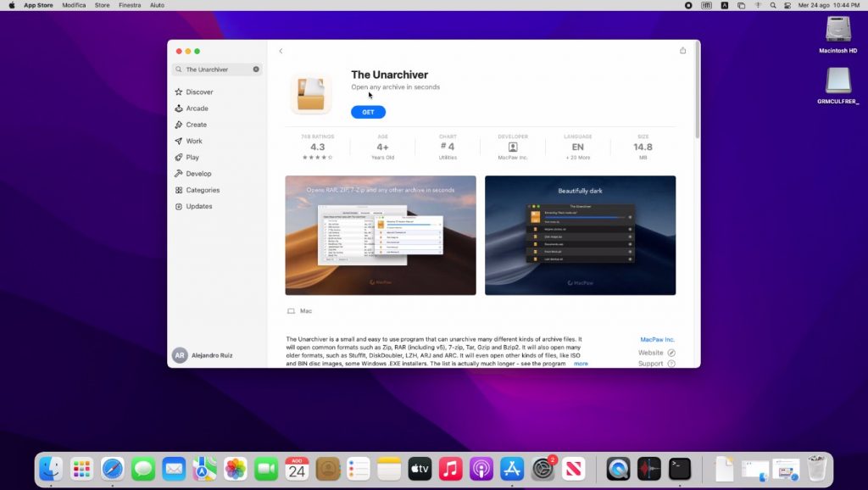The width and height of the screenshot is (868, 490).
Task: Open the Beautifully dark screenshot
Action: [580, 235]
